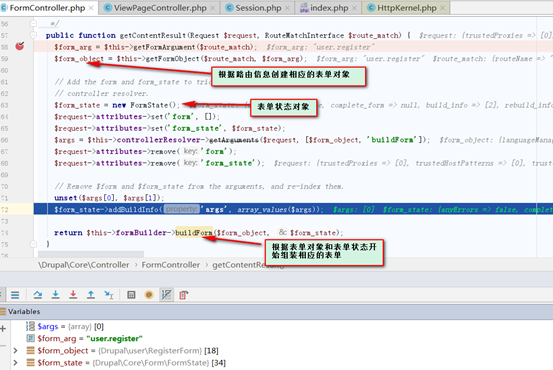This screenshot has width=553, height=370.
Task: Close the ViewPageController.php tab
Action: coord(212,8)
